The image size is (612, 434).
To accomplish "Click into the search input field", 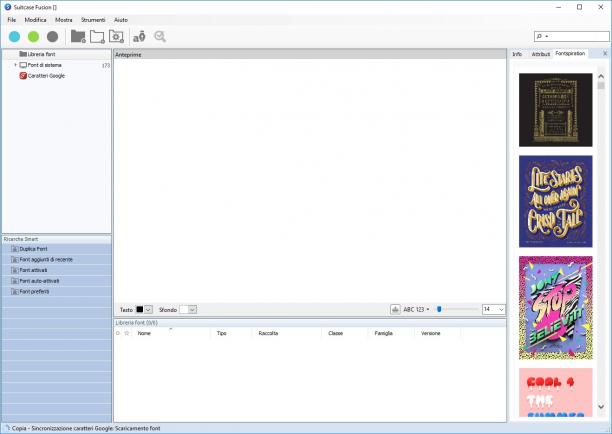I will tap(580, 36).
